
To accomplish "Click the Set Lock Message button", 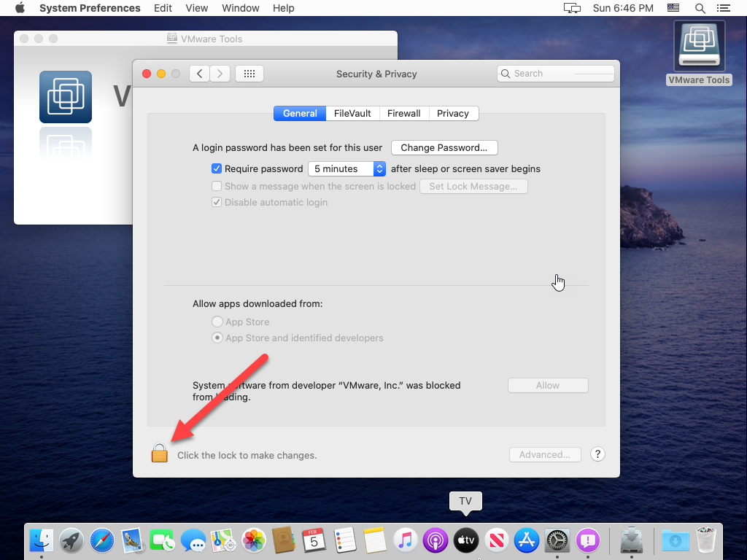I will (473, 186).
